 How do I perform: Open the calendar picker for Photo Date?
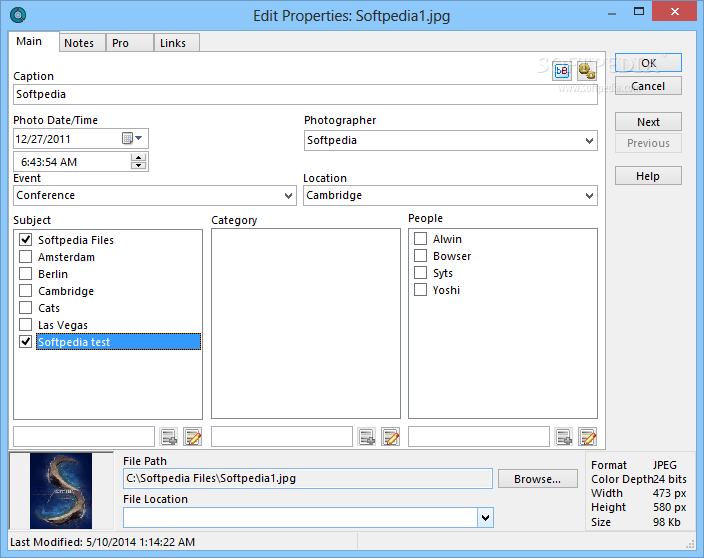pyautogui.click(x=132, y=139)
